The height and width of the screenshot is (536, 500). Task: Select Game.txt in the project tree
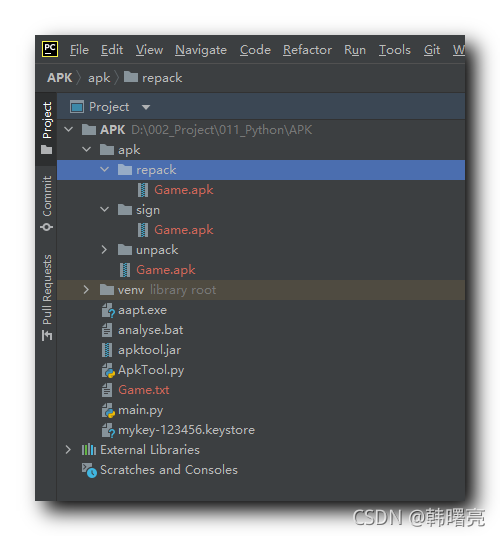tap(144, 390)
